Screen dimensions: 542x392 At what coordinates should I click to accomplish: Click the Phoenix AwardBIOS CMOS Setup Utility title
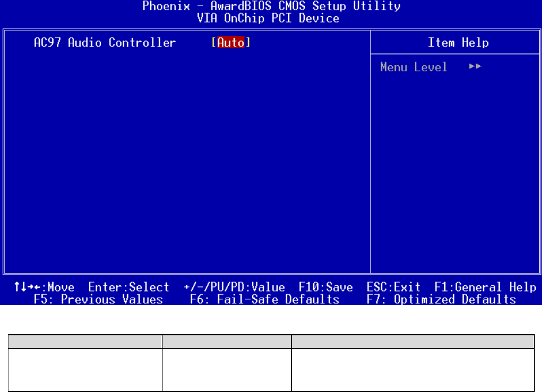pos(272,6)
